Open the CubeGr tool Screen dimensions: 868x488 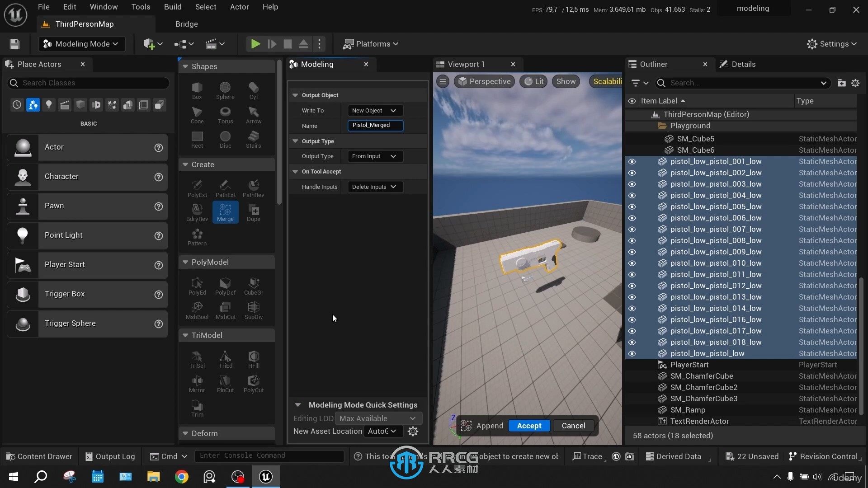(254, 286)
